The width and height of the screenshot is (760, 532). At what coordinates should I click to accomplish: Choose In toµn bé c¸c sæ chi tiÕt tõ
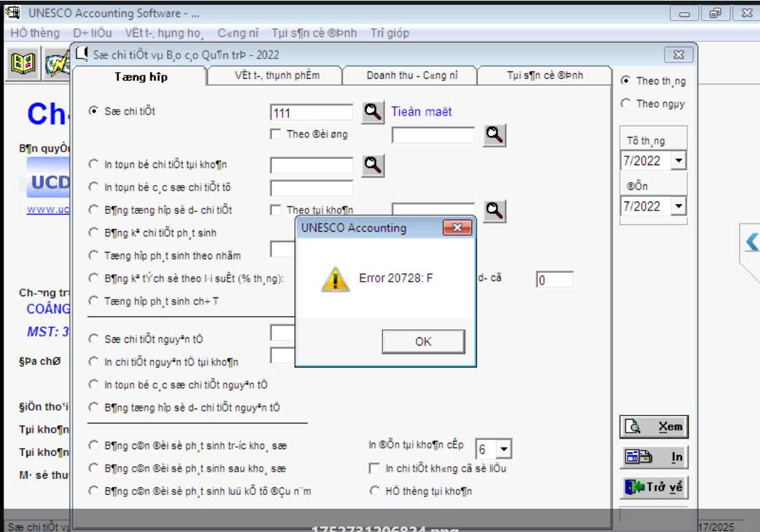pos(93,187)
